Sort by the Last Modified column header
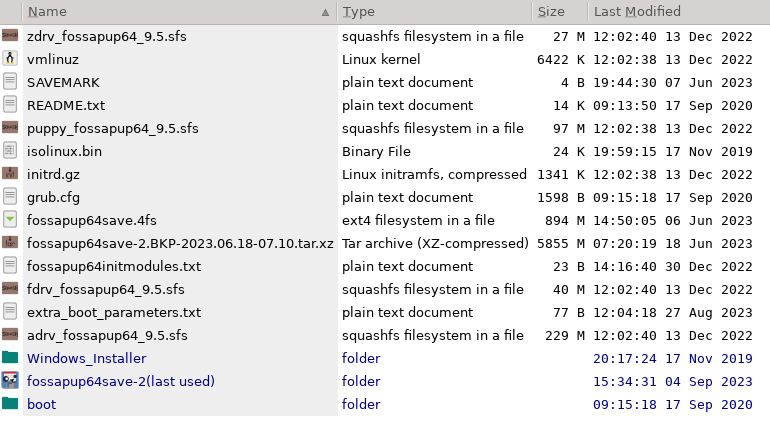770x436 pixels. pyautogui.click(x=679, y=12)
